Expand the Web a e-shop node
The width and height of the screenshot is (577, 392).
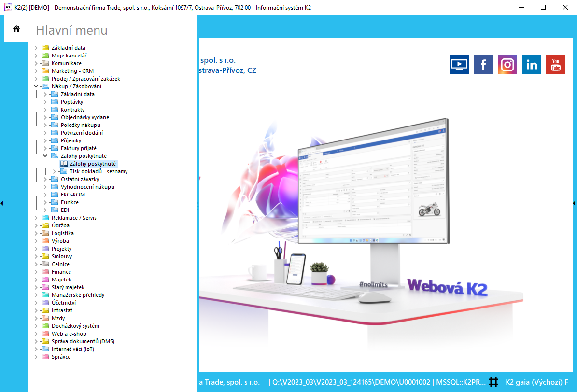(36, 334)
